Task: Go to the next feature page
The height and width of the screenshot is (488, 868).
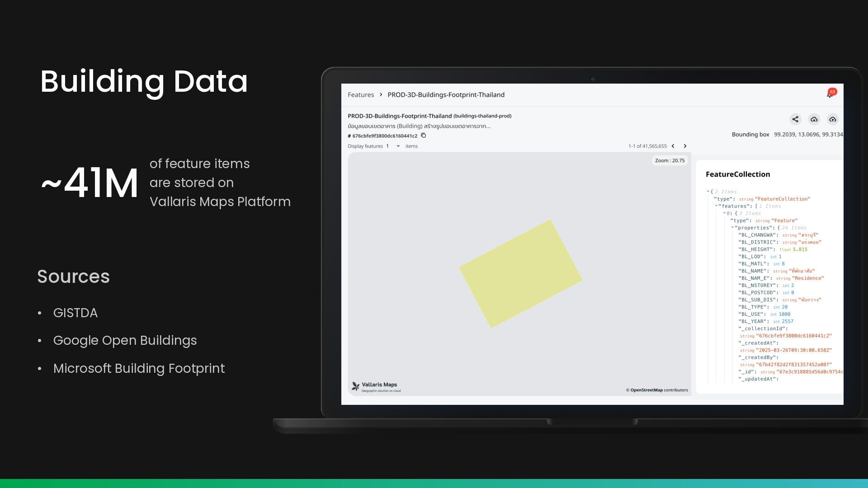Action: pos(685,146)
